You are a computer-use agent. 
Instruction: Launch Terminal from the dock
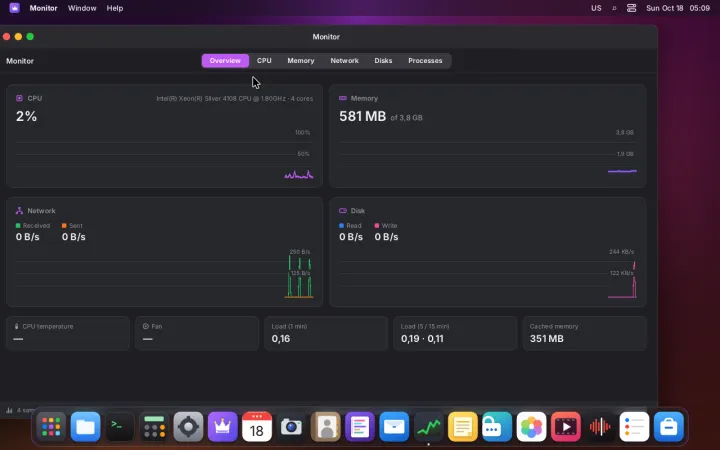click(119, 427)
